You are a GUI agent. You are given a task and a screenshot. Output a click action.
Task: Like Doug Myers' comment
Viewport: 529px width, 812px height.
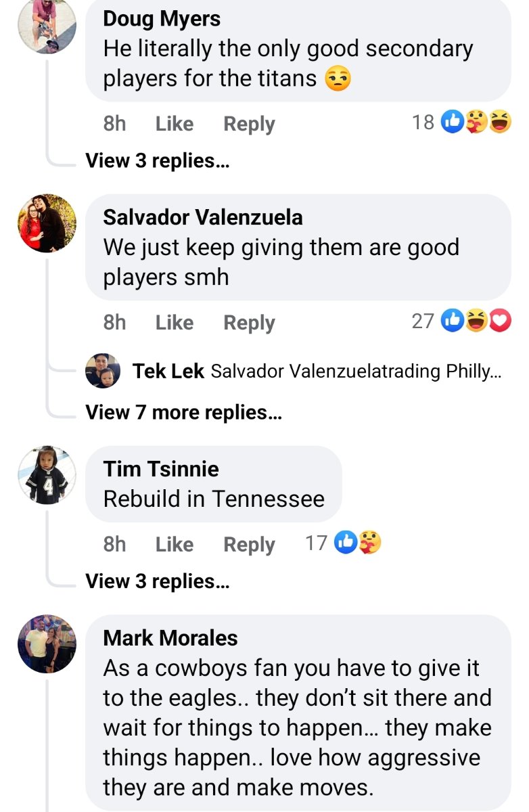tap(175, 124)
